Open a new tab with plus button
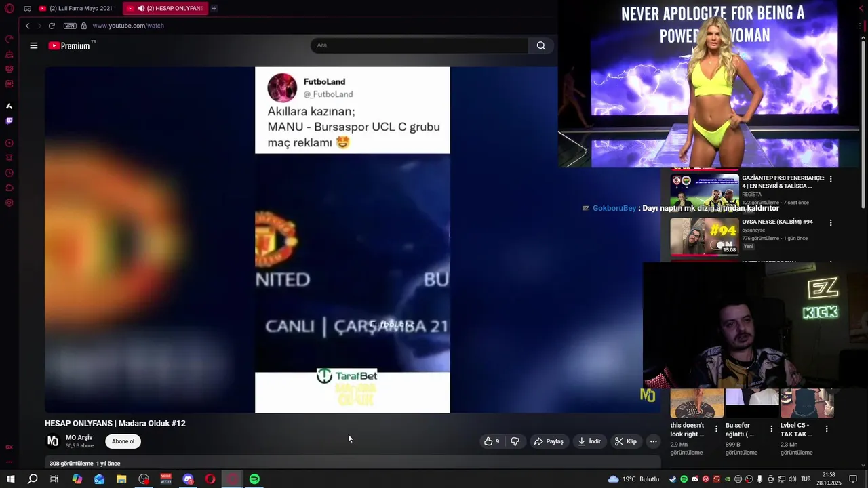This screenshot has height=488, width=868. click(214, 8)
